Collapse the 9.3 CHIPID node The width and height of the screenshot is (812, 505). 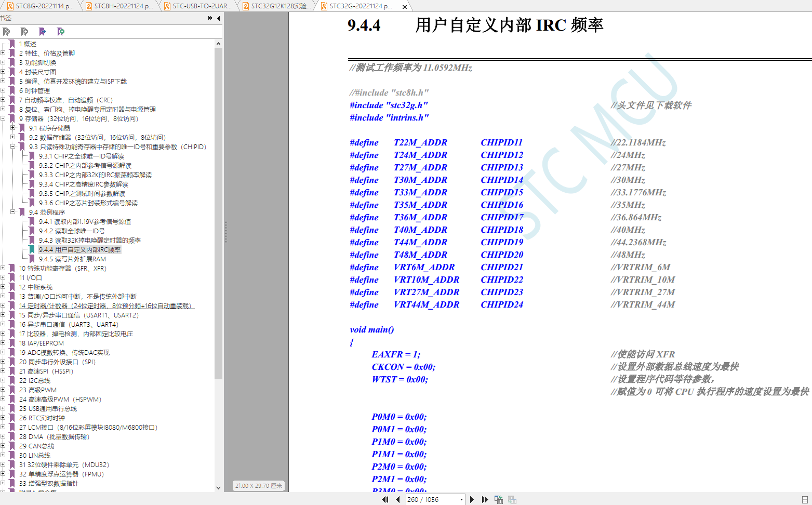pyautogui.click(x=13, y=147)
